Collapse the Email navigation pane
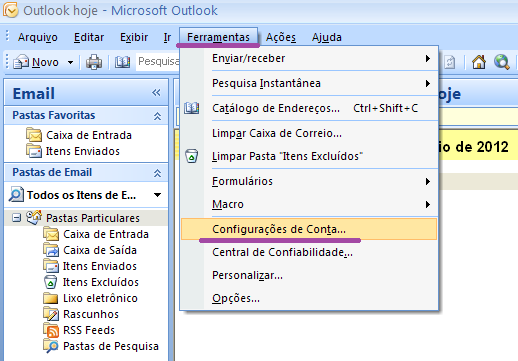Viewport: 518px width, 361px height. [x=156, y=93]
